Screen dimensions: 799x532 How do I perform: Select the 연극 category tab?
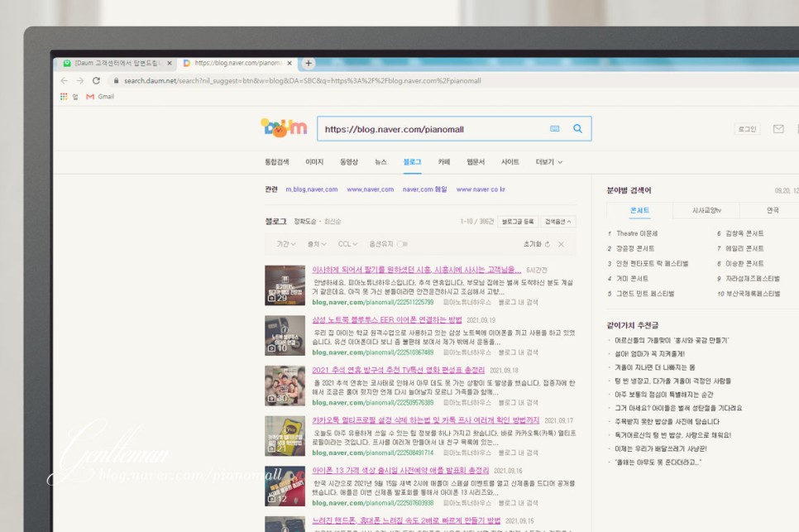coord(773,210)
